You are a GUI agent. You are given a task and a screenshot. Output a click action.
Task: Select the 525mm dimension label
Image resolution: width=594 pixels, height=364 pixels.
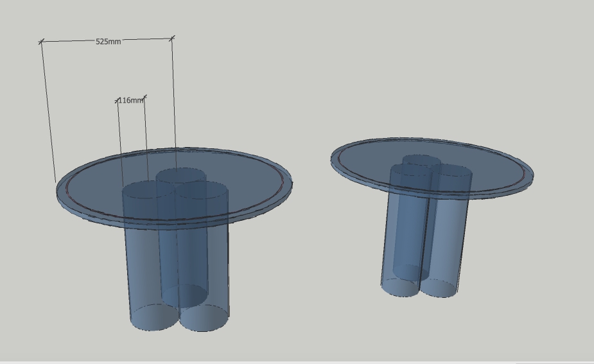point(108,41)
